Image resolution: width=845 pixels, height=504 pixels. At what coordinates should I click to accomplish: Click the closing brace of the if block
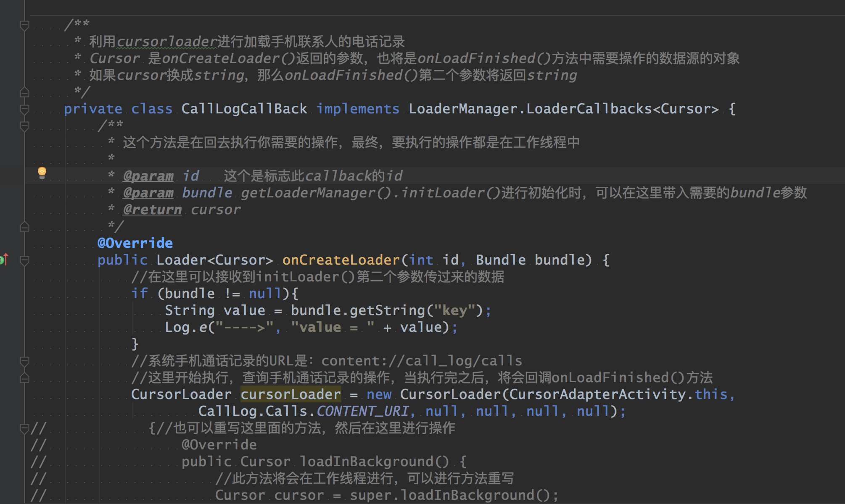click(135, 344)
